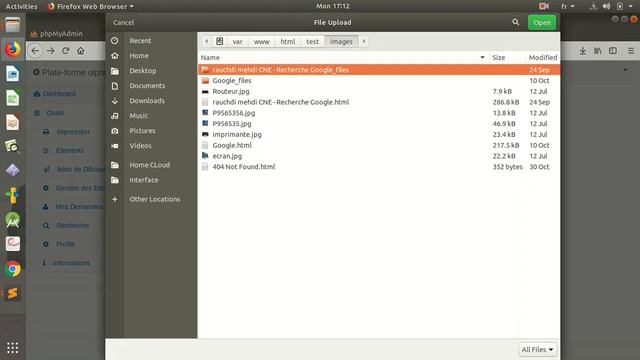Open LibreOffice Impress from the dock
Image resolution: width=640 pixels, height=360 pixels.
point(13,122)
